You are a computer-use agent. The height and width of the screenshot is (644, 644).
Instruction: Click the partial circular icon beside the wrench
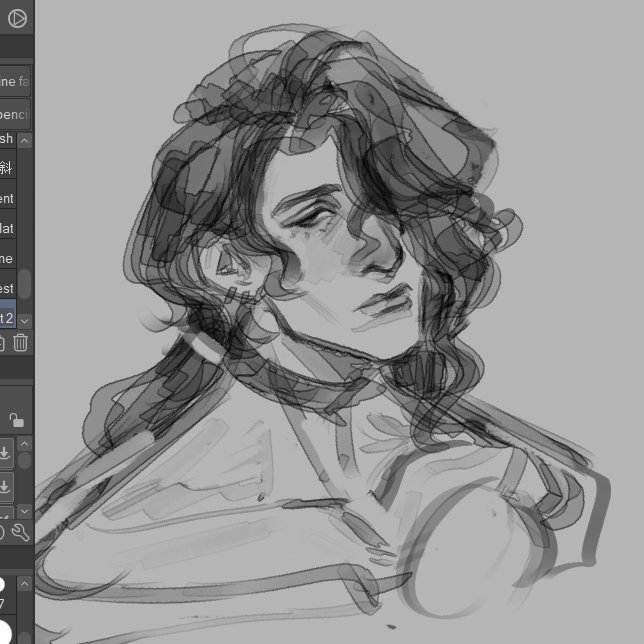pyautogui.click(x=2, y=533)
